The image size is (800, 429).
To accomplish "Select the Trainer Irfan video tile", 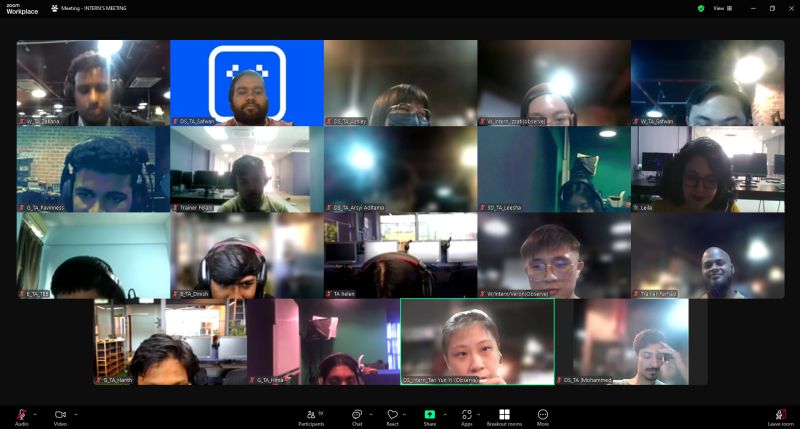I will pyautogui.click(x=247, y=169).
